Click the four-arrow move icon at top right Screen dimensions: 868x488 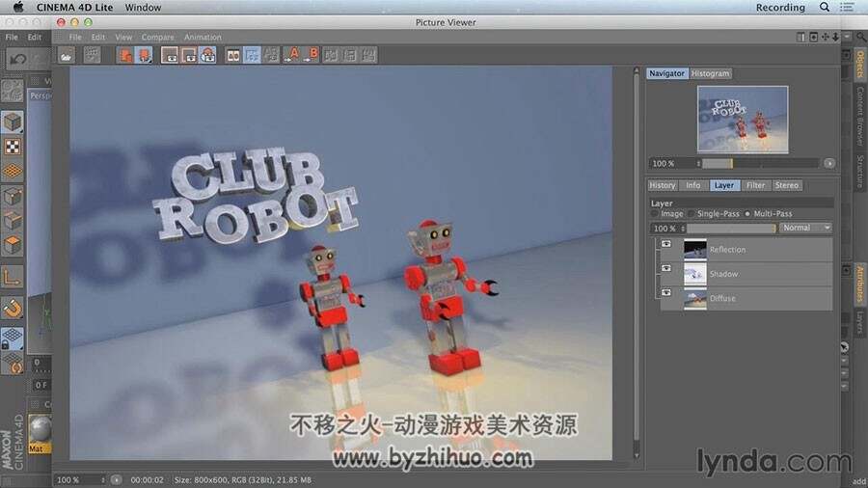(825, 37)
